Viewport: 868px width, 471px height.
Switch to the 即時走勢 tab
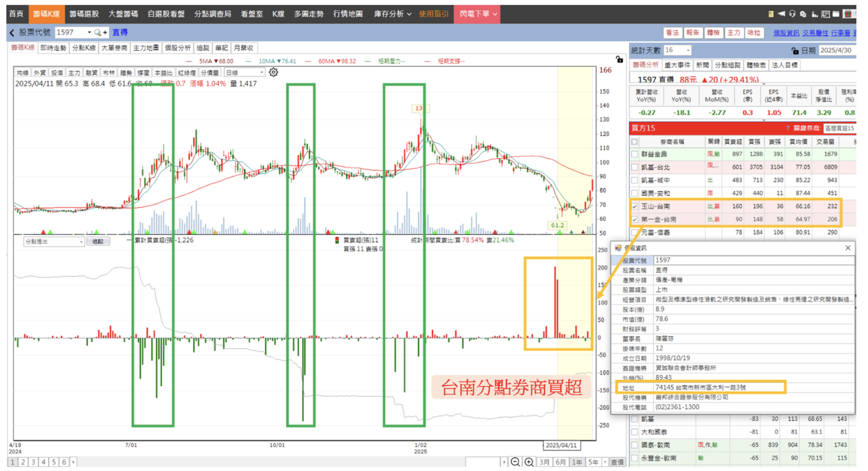[53, 48]
